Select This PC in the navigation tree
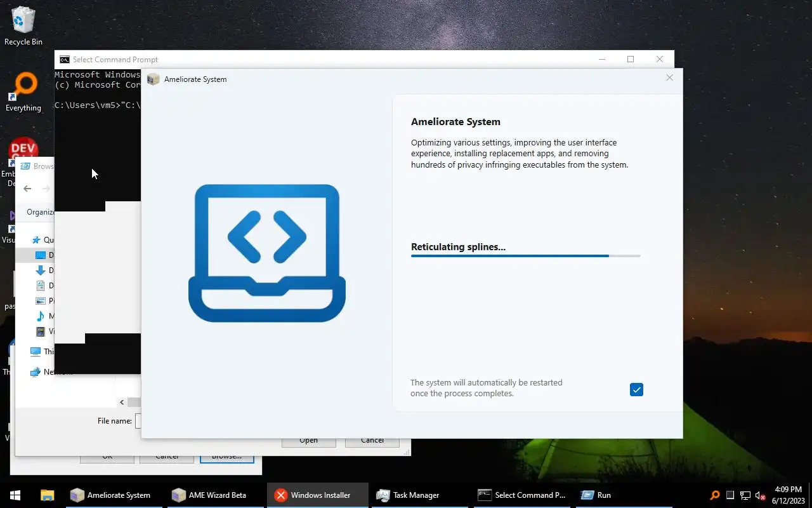Viewport: 812px width, 508px height. [x=42, y=352]
